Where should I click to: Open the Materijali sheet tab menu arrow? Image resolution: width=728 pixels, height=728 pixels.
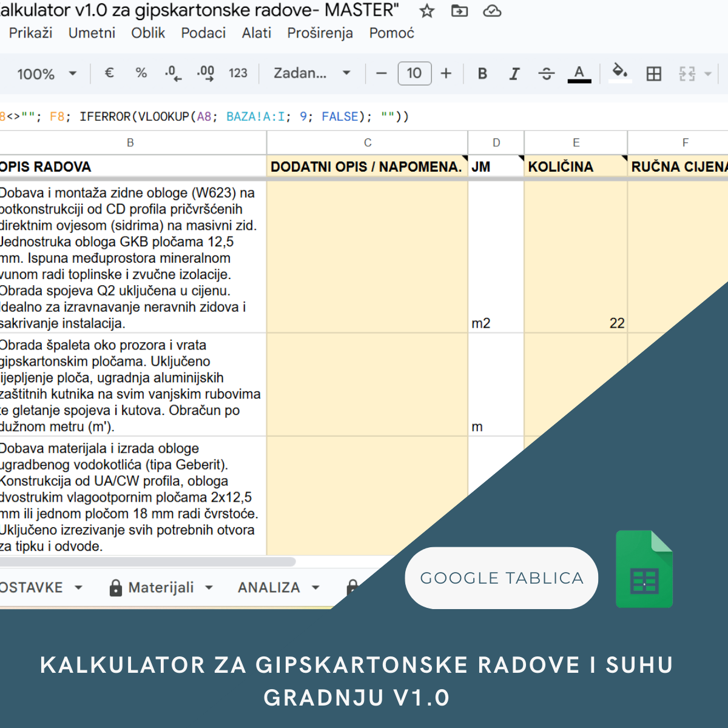pyautogui.click(x=209, y=587)
